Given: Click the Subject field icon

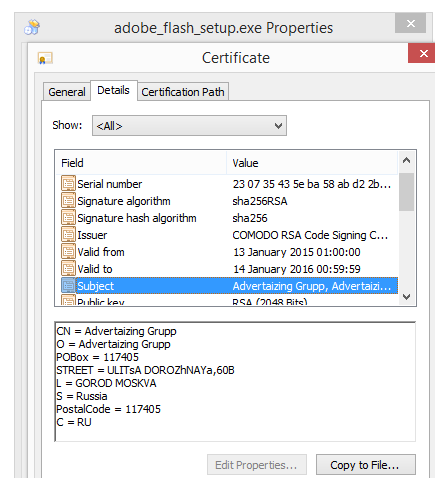Looking at the screenshot, I should click(x=68, y=286).
